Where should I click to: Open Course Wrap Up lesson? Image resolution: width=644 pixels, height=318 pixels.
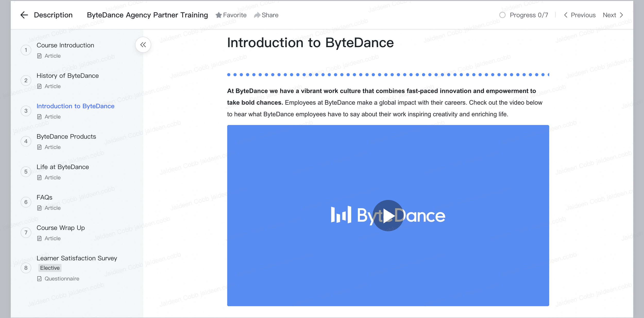click(x=61, y=228)
